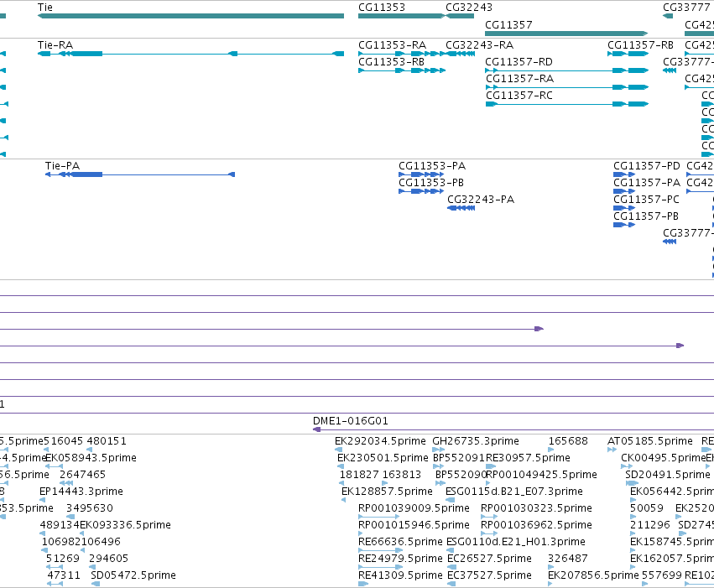Click EST label 181827

359,475
